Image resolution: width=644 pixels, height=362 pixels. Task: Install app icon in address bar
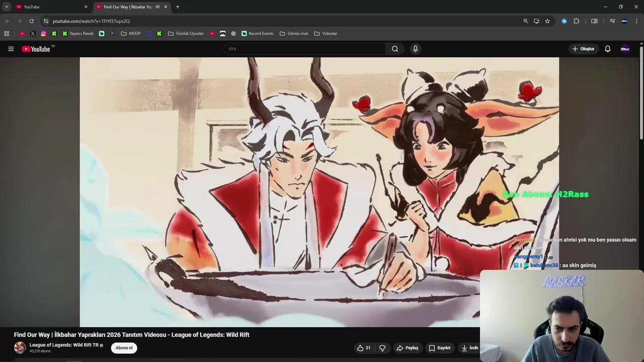(536, 21)
